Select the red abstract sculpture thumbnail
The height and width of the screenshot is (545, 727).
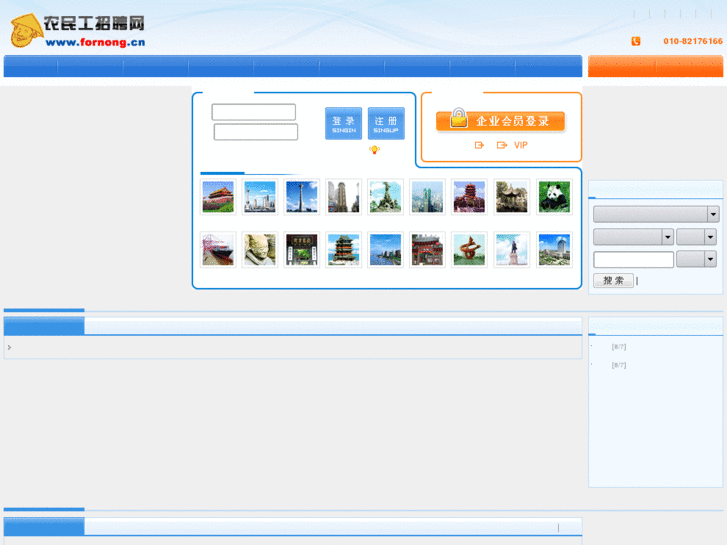coord(469,250)
